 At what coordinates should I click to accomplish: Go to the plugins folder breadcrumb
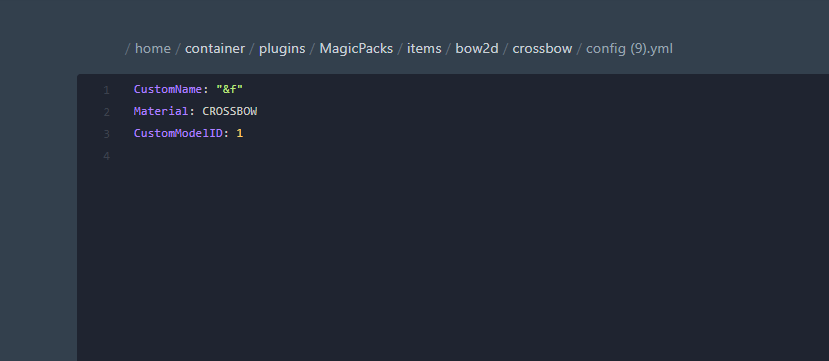pyautogui.click(x=282, y=49)
